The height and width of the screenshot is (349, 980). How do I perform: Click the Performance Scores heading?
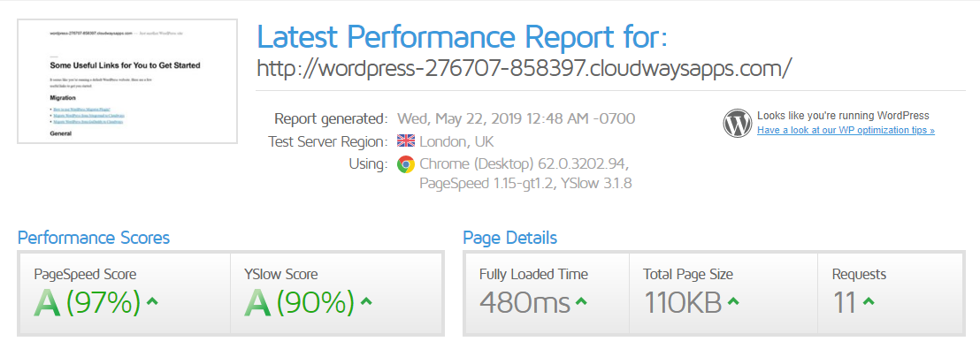coord(94,238)
